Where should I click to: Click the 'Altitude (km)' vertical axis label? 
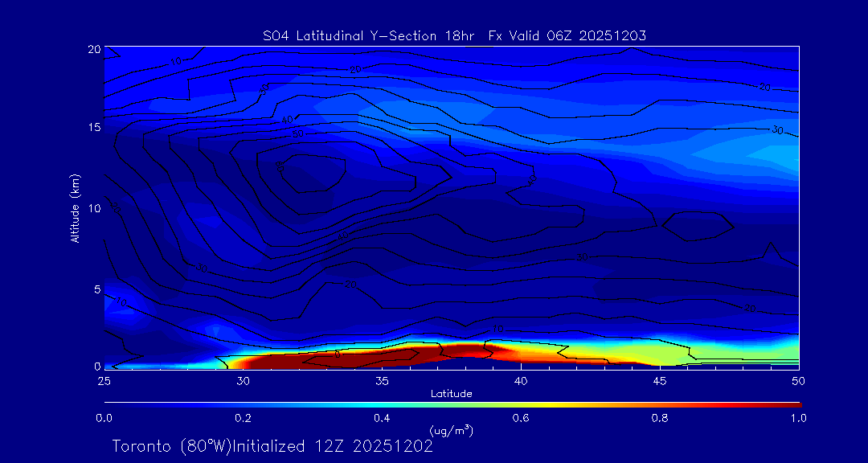(x=76, y=207)
